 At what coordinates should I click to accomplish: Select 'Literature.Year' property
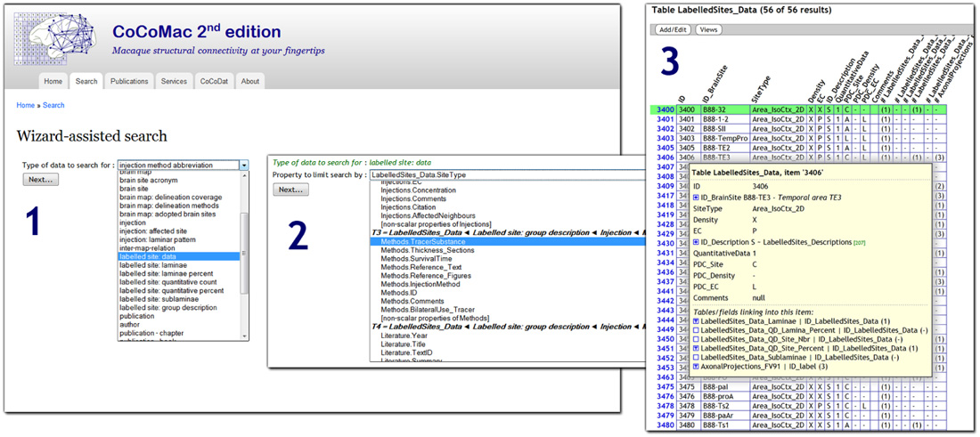404,336
